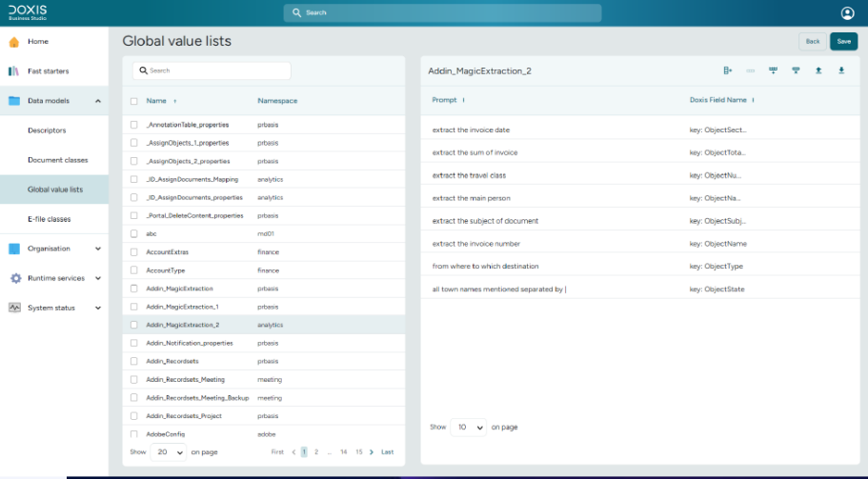Image resolution: width=868 pixels, height=479 pixels.
Task: Check the box for the abc row
Action: [134, 233]
